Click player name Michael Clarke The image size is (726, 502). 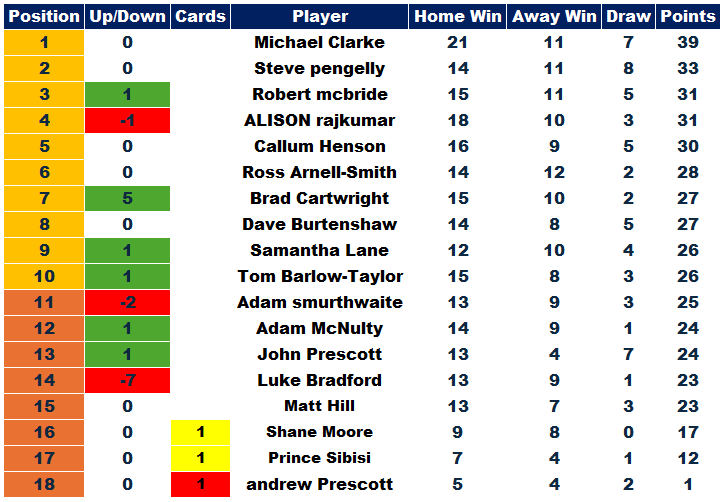pyautogui.click(x=319, y=43)
